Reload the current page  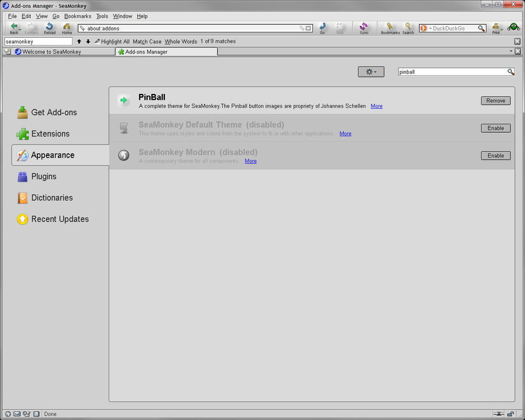coord(49,28)
